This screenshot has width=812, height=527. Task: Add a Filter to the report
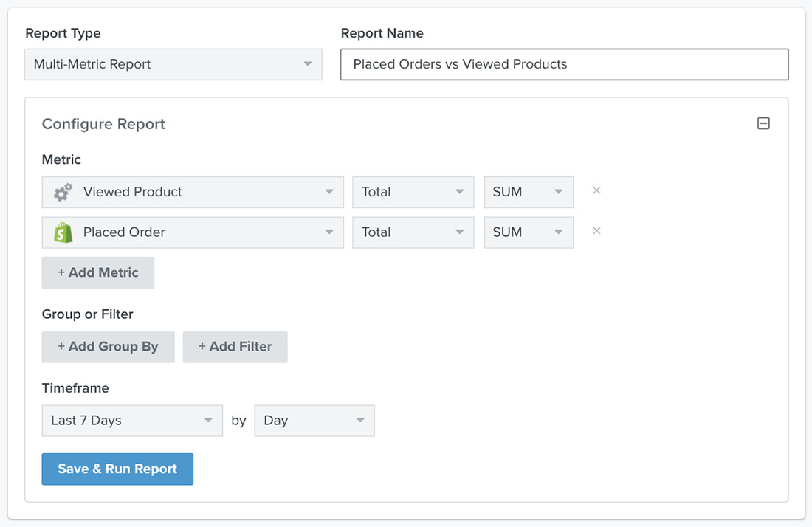tap(235, 346)
